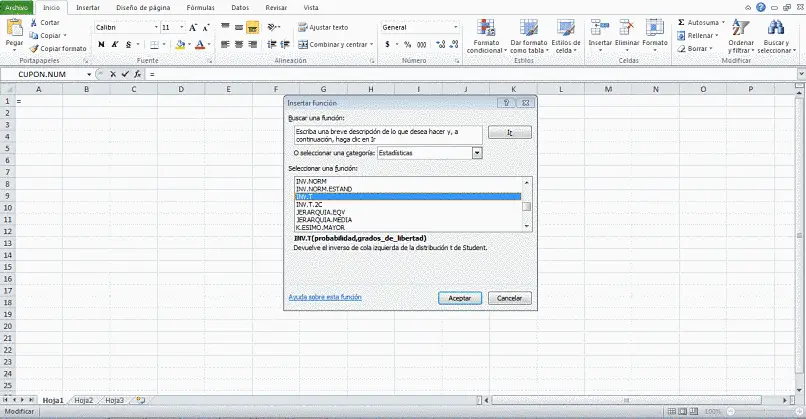Increase indent icon
Viewport: 806px width, 419px height.
285,45
